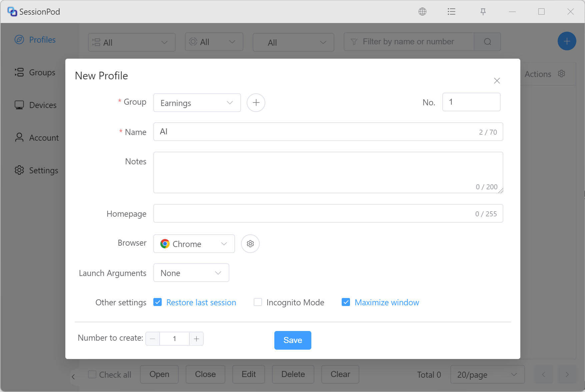Click the Maximize window label
This screenshot has height=392, width=585.
pyautogui.click(x=387, y=302)
